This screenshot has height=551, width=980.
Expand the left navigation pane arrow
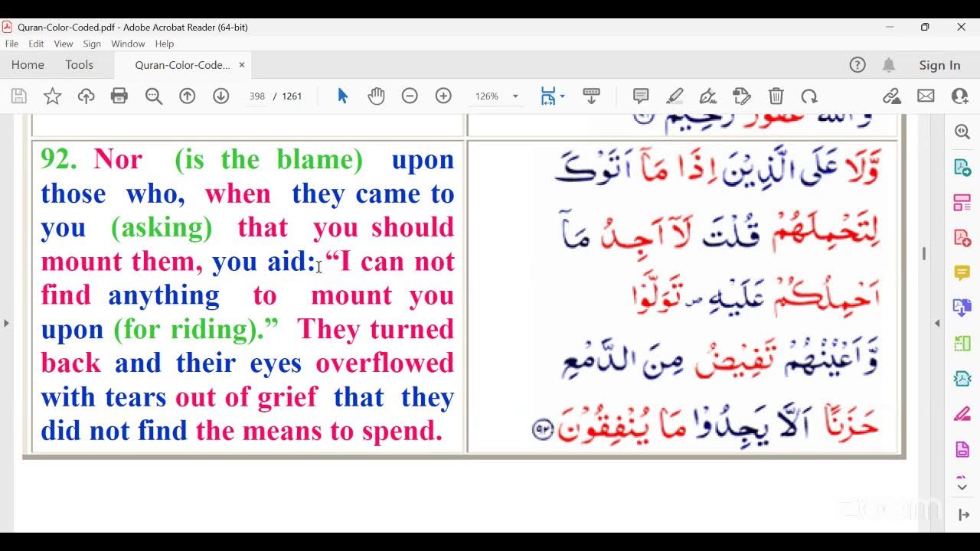click(6, 323)
